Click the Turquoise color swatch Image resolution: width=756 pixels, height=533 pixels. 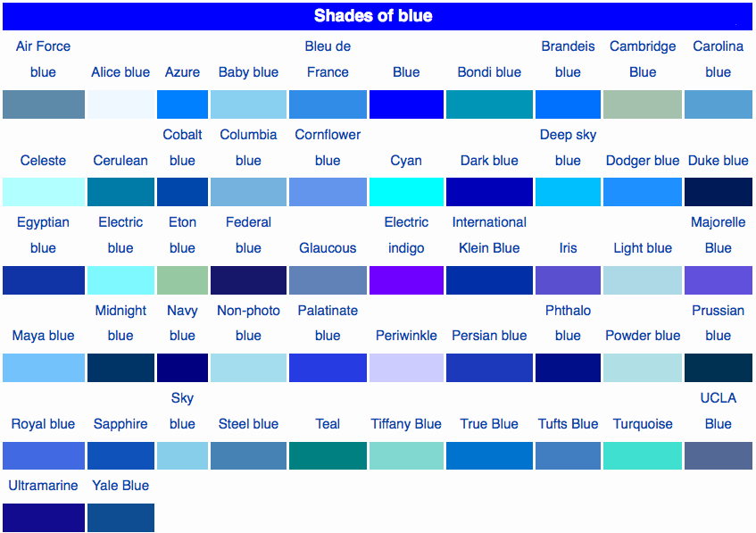click(x=643, y=455)
